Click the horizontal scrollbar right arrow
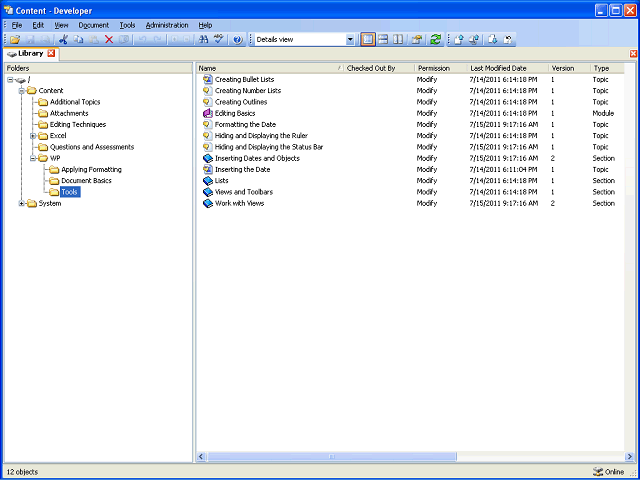The height and width of the screenshot is (480, 640). [629, 456]
